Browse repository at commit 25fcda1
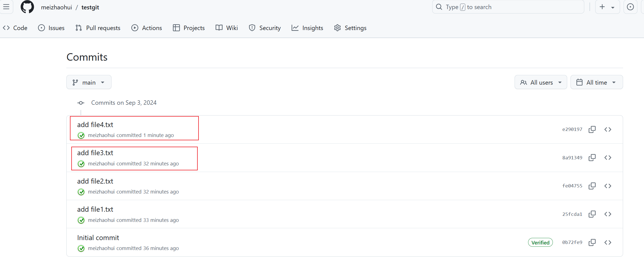The height and width of the screenshot is (266, 644). (x=608, y=214)
